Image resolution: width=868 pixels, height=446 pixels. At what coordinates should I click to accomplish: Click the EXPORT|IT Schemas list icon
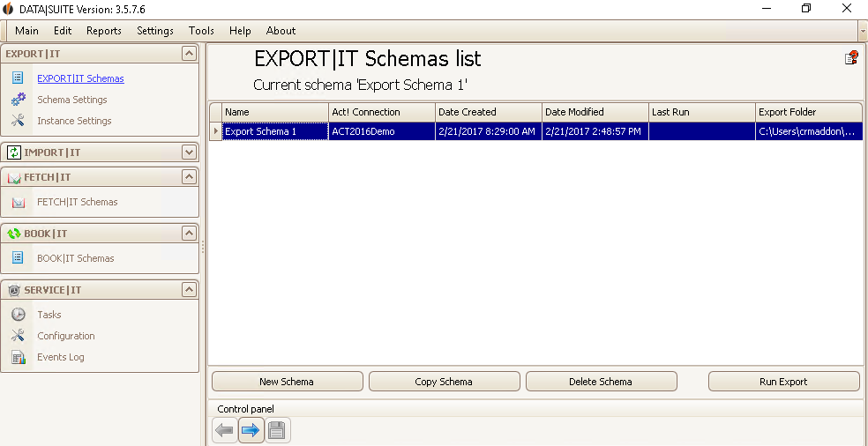pyautogui.click(x=18, y=78)
